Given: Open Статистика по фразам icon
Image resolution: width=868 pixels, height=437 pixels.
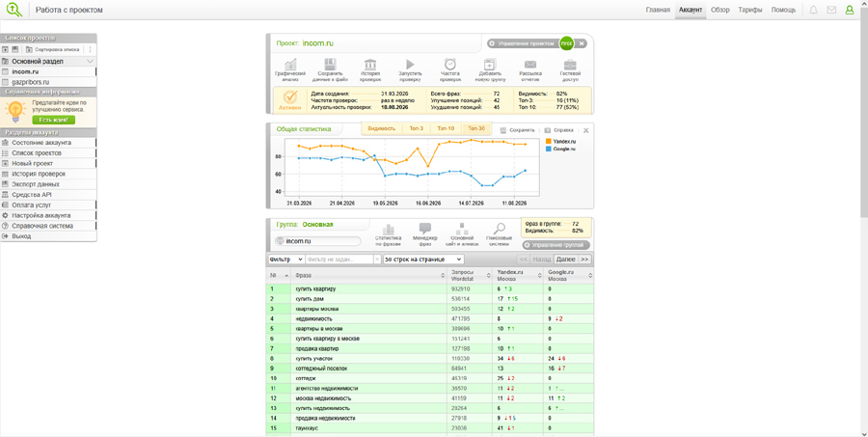Looking at the screenshot, I should (x=388, y=230).
